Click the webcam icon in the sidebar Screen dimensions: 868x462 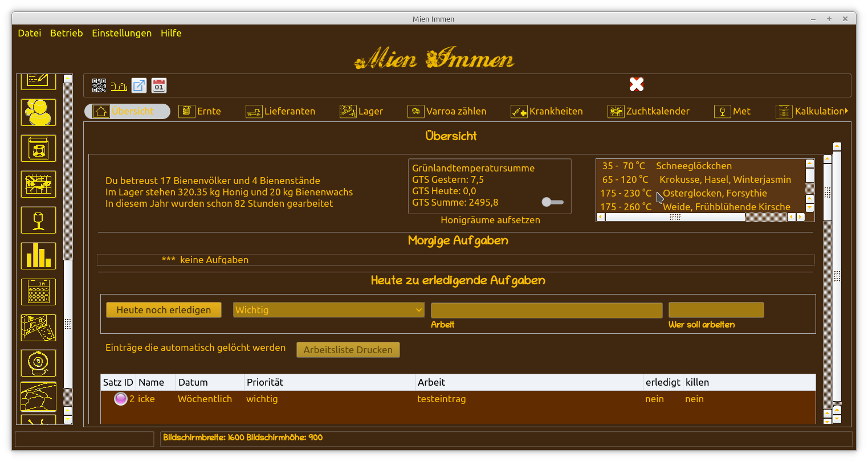coord(38,363)
